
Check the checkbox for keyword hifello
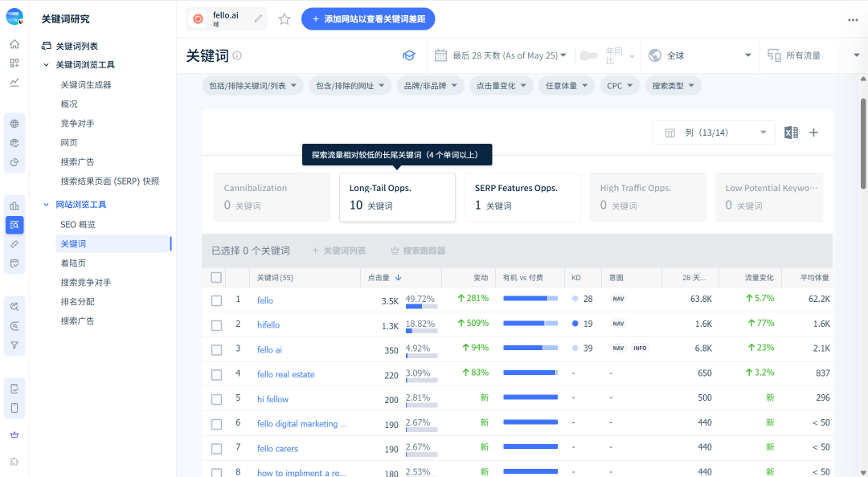pos(216,325)
